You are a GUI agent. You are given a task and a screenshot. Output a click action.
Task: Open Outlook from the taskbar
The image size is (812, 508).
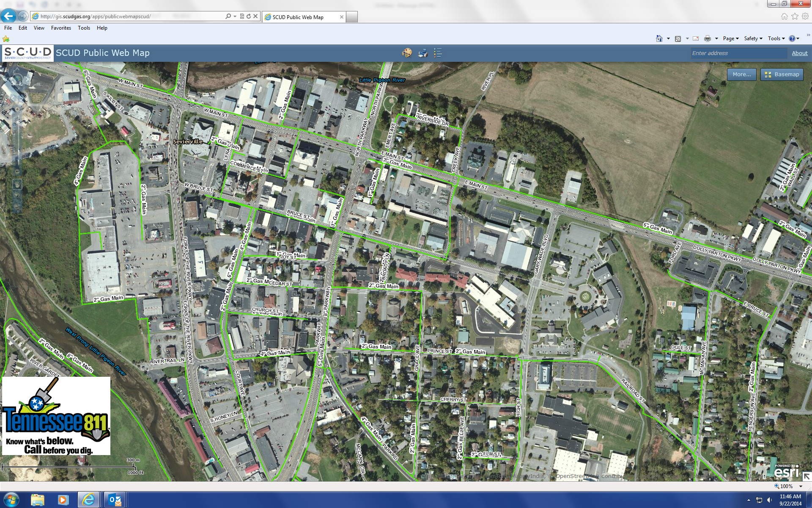pyautogui.click(x=115, y=500)
